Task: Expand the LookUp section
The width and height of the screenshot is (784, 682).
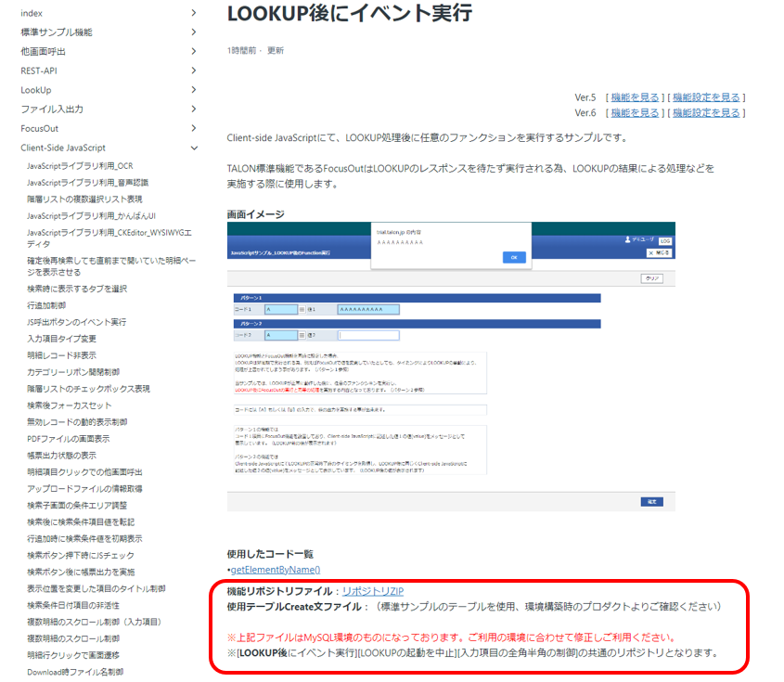Action: pyautogui.click(x=194, y=89)
